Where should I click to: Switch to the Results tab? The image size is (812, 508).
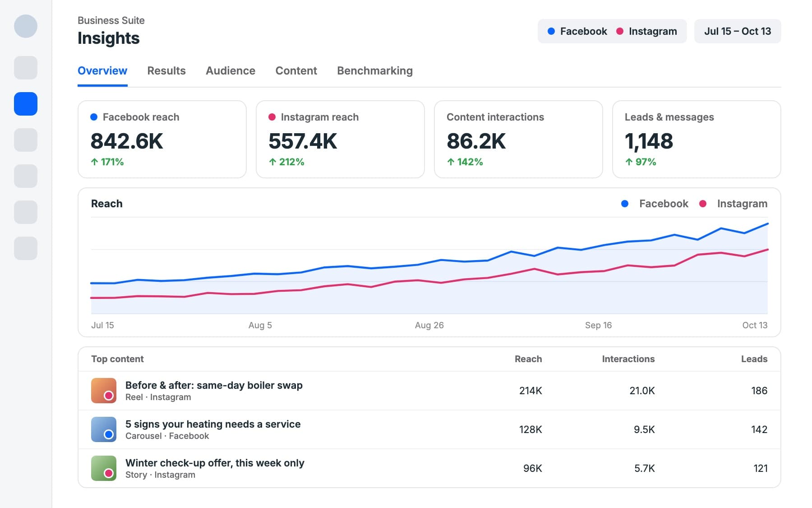point(166,71)
